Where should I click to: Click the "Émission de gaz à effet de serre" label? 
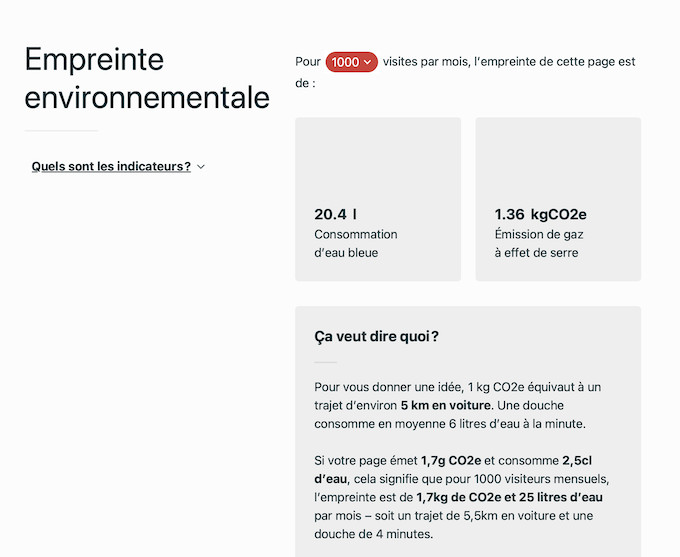(x=538, y=243)
